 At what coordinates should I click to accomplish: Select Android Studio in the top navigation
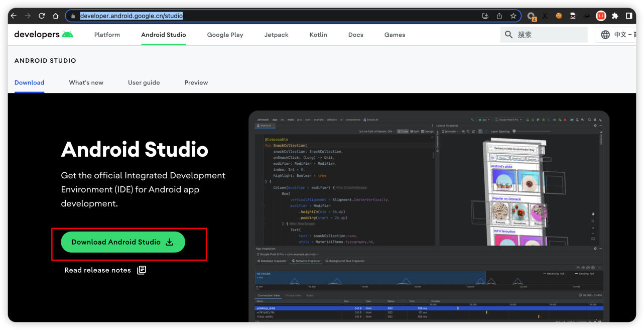coord(164,35)
